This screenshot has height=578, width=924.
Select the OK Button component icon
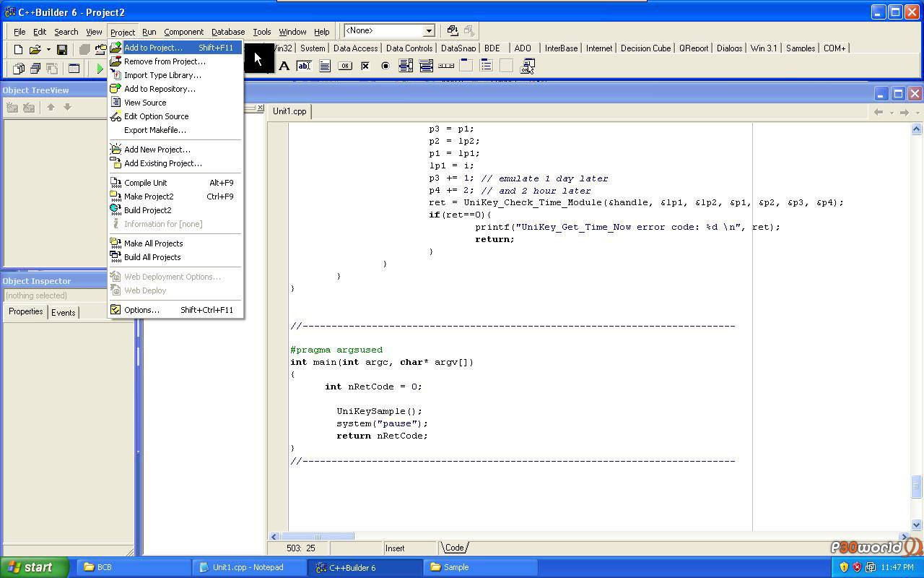[x=345, y=66]
